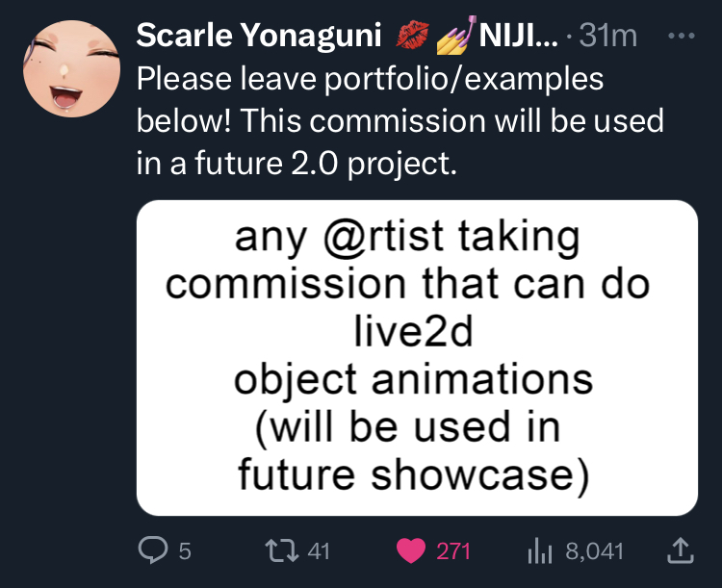Screen dimensions: 722x588
Task: Click 'future showcase)' line in image
Action: tap(413, 474)
